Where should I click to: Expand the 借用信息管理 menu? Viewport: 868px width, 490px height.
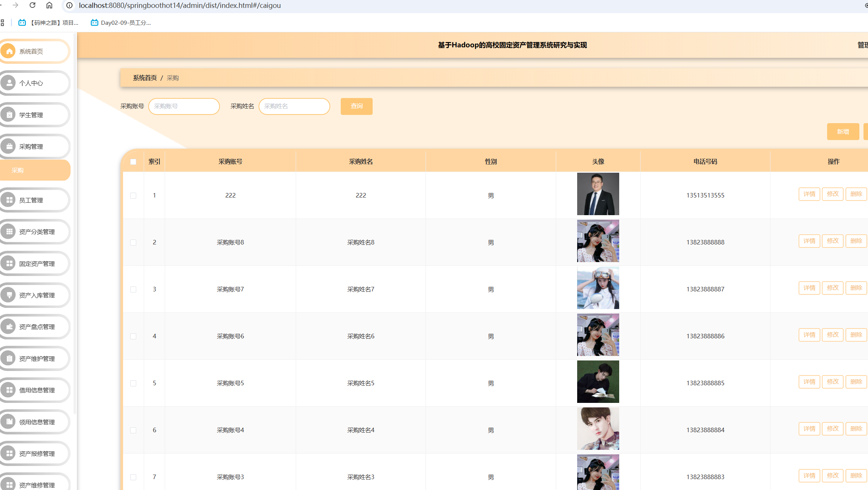[x=35, y=390]
